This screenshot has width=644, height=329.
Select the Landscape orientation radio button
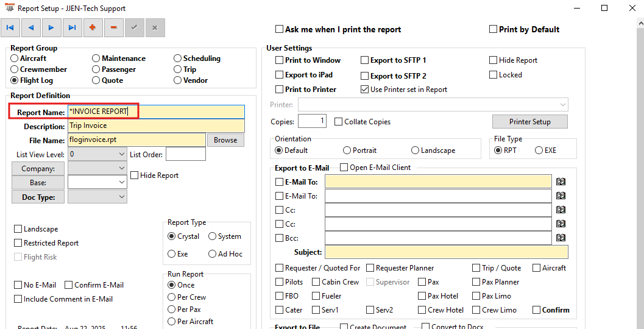coord(416,150)
